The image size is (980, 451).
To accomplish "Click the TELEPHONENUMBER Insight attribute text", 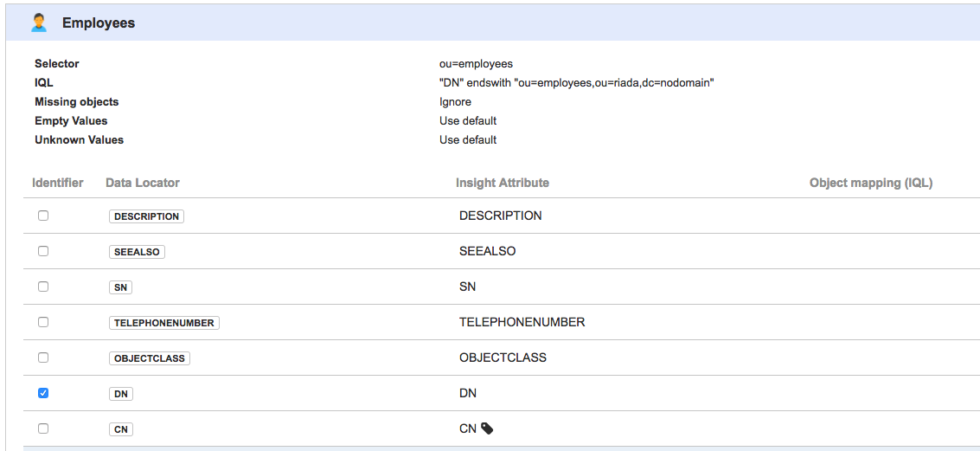I will click(522, 322).
